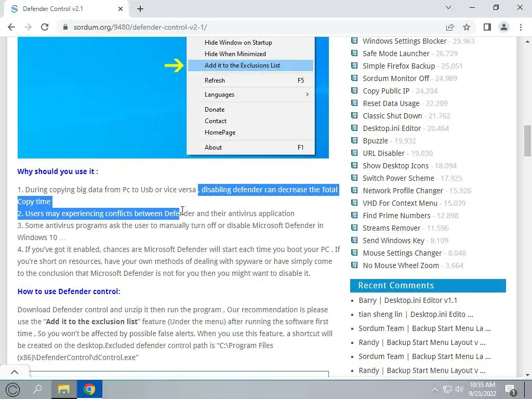
Task: Go back to previous page
Action: click(11, 27)
